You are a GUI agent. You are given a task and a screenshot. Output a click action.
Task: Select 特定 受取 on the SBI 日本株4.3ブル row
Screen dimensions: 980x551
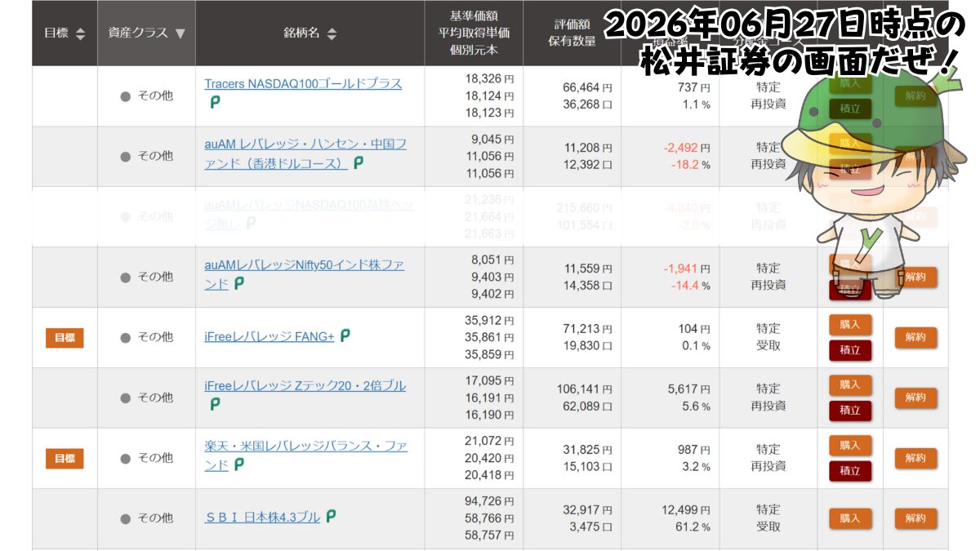coord(768,518)
